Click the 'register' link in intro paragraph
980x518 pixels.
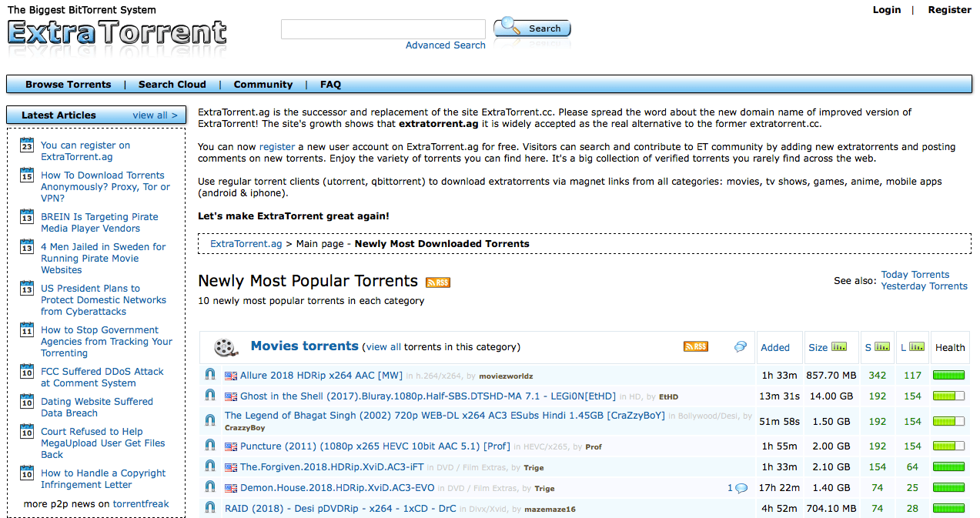pyautogui.click(x=277, y=147)
